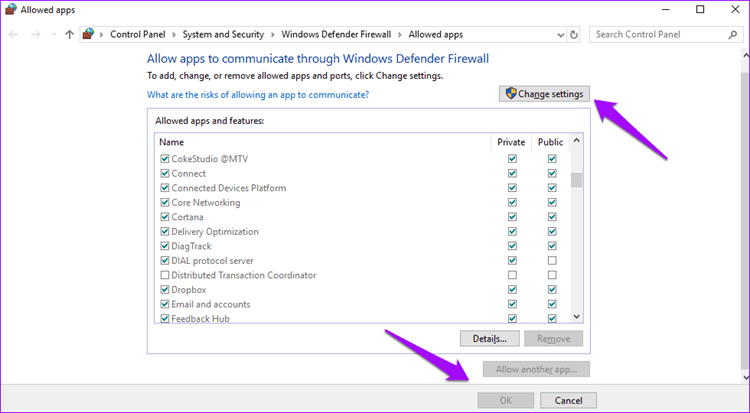Toggle Email and accounts name checkbox
The height and width of the screenshot is (413, 750).
[x=165, y=304]
